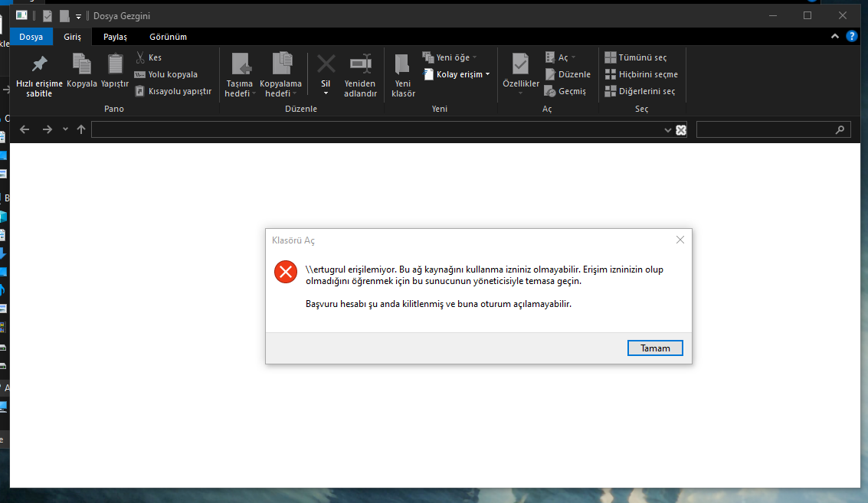Open Help via the question mark icon
The width and height of the screenshot is (868, 503).
pyautogui.click(x=852, y=37)
